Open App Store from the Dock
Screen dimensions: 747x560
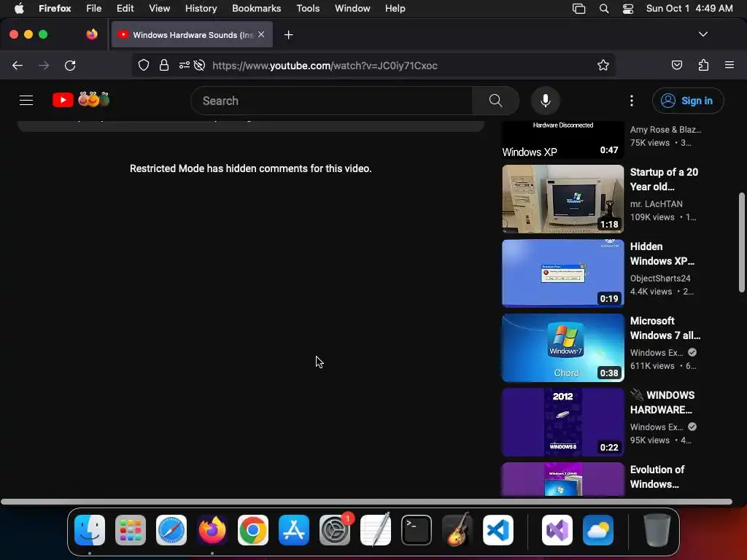click(294, 530)
